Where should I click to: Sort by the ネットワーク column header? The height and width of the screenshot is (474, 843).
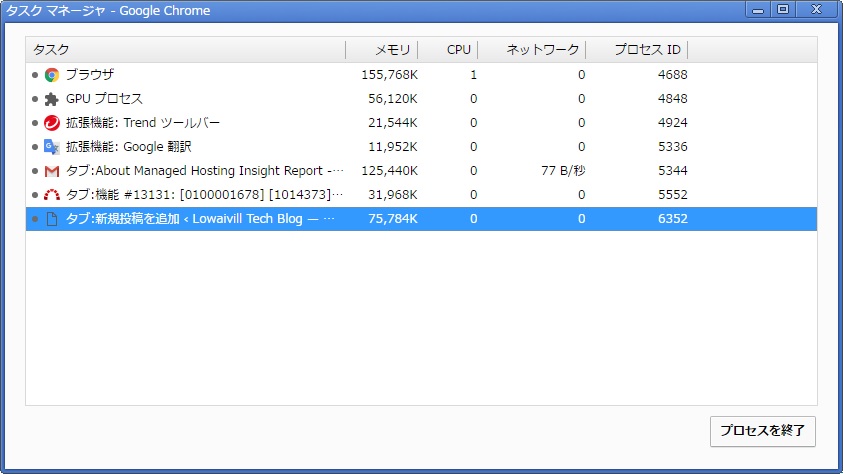coord(532,50)
